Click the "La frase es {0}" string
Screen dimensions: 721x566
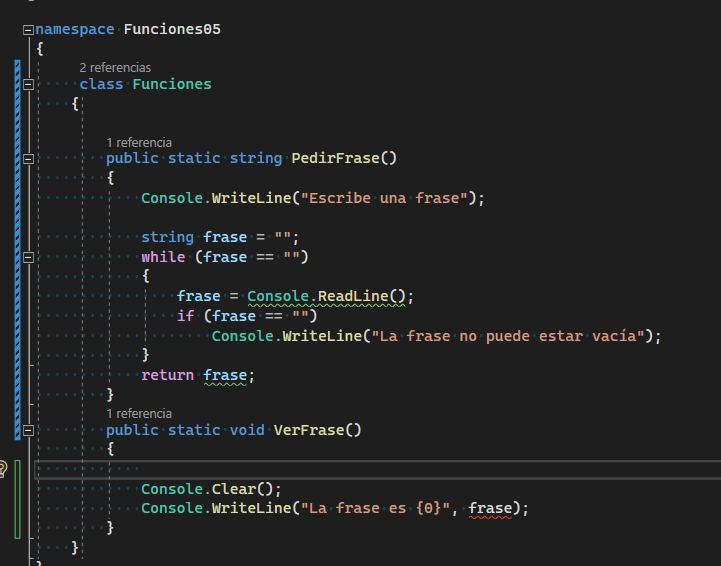tap(375, 508)
